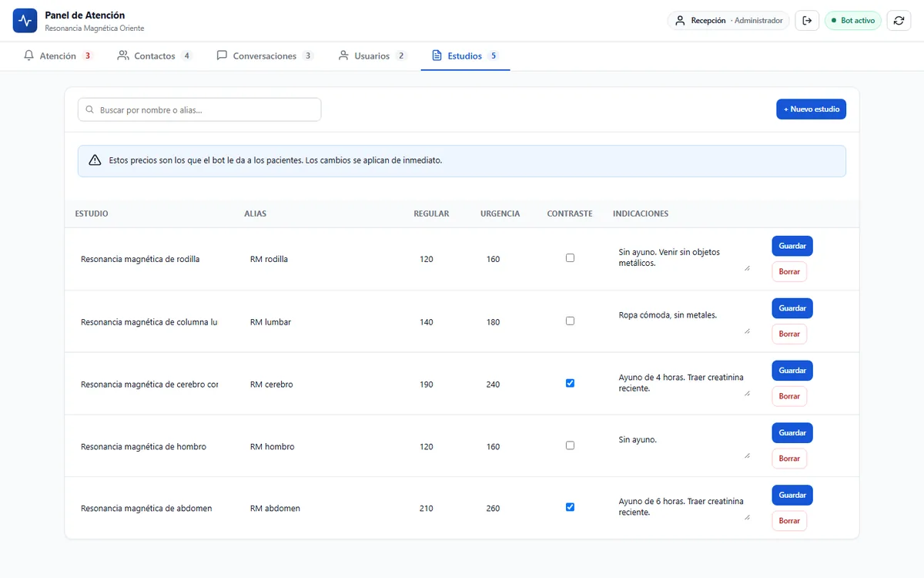This screenshot has width=924, height=578.
Task: Click the warning triangle icon in the notice
Action: tap(95, 160)
